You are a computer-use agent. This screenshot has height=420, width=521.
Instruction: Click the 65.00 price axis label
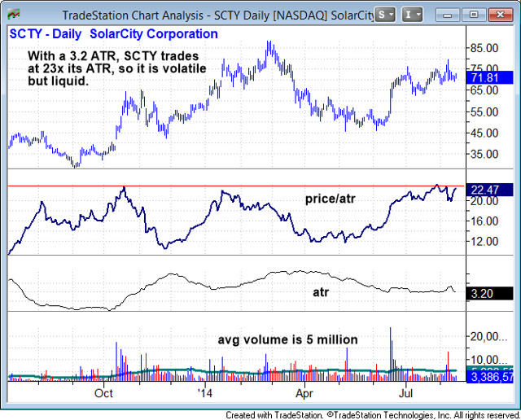pos(484,90)
